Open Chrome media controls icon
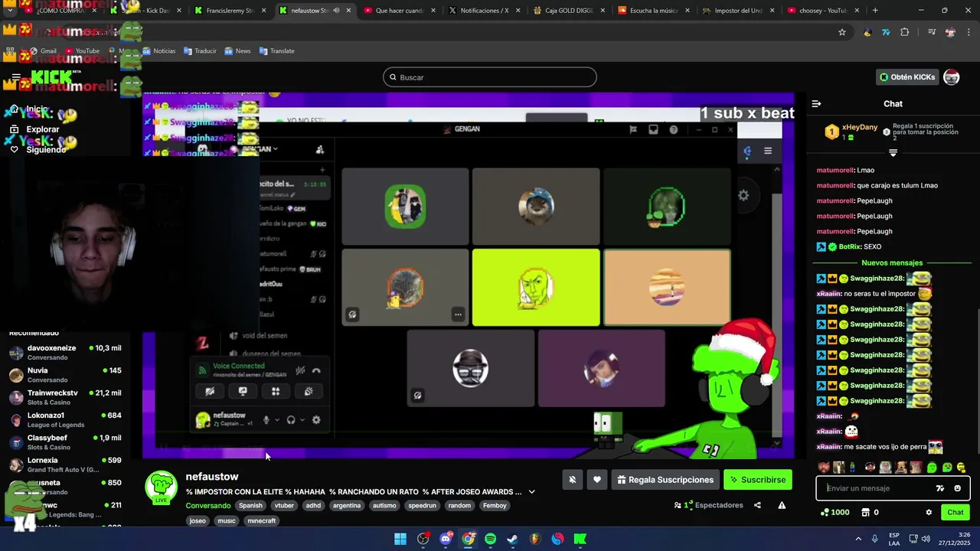Image resolution: width=980 pixels, height=551 pixels. click(932, 32)
